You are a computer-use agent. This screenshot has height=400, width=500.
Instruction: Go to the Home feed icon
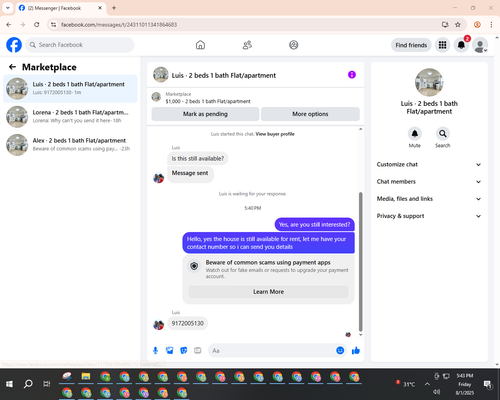pos(200,45)
